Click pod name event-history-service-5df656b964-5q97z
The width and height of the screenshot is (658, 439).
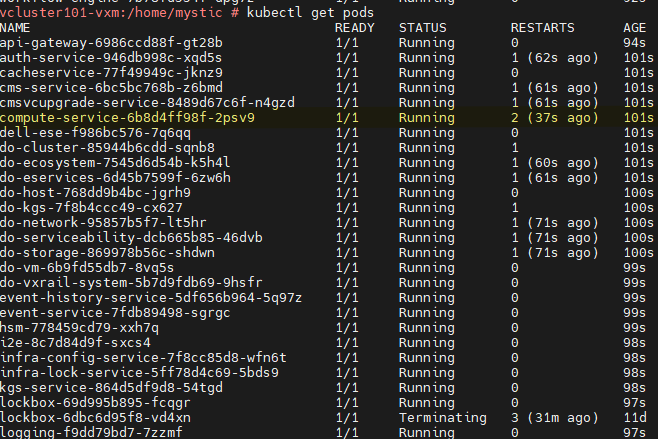point(151,298)
